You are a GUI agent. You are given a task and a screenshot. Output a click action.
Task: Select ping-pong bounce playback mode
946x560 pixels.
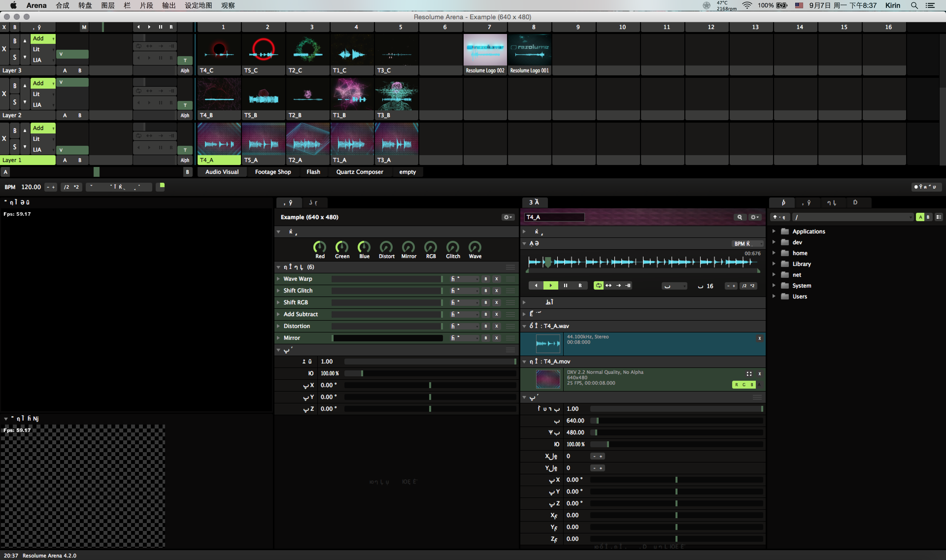coord(608,286)
